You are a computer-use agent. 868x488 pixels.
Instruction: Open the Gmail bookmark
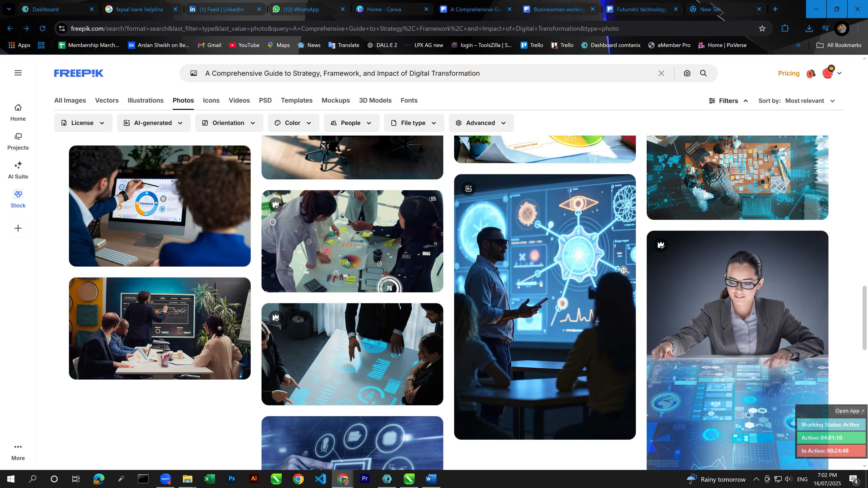209,45
